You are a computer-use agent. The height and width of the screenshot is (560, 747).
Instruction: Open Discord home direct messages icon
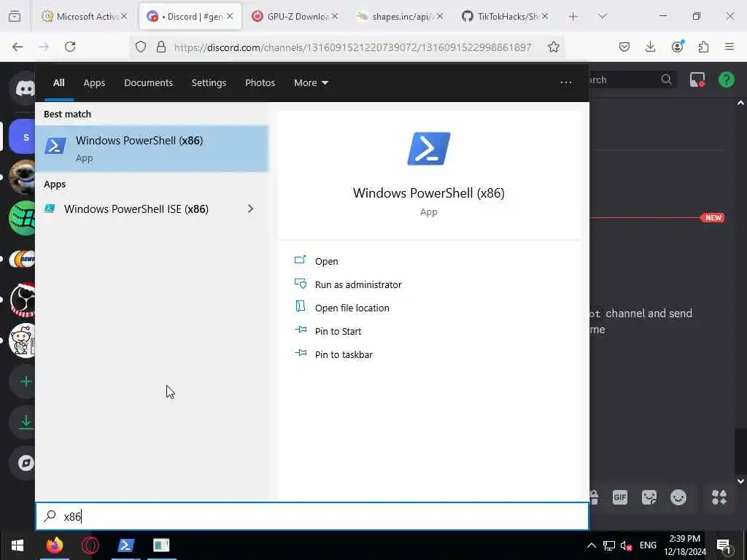(24, 88)
